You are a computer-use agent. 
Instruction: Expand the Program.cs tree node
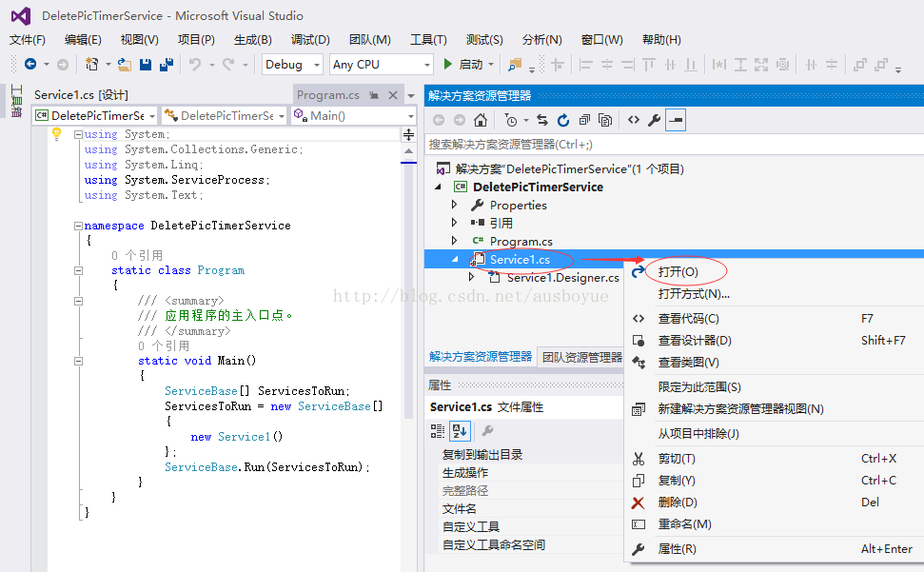pos(454,241)
